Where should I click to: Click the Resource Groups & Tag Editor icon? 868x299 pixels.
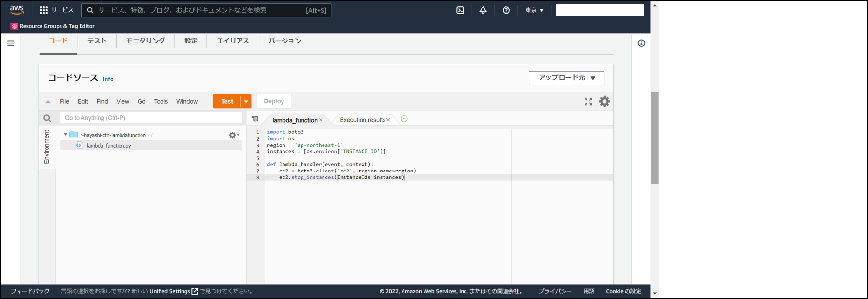click(x=14, y=26)
